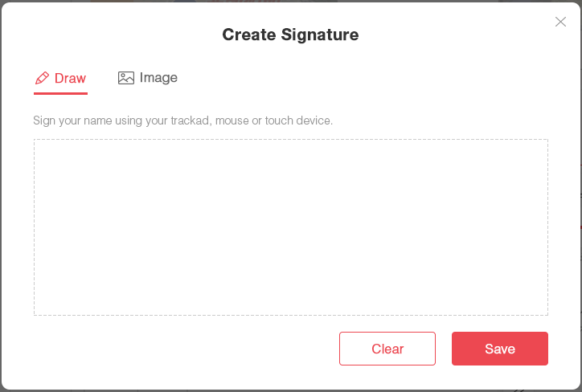Erase the drawing with Clear
The height and width of the screenshot is (392, 582).
pyautogui.click(x=387, y=349)
